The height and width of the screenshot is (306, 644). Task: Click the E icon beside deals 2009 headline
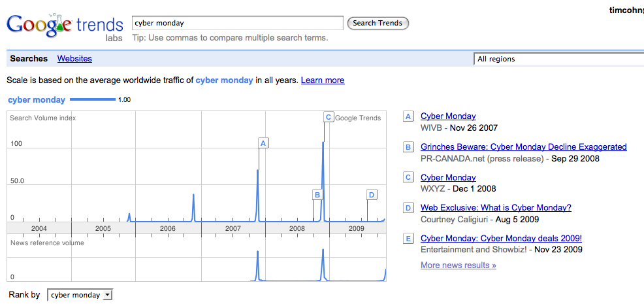click(x=408, y=239)
